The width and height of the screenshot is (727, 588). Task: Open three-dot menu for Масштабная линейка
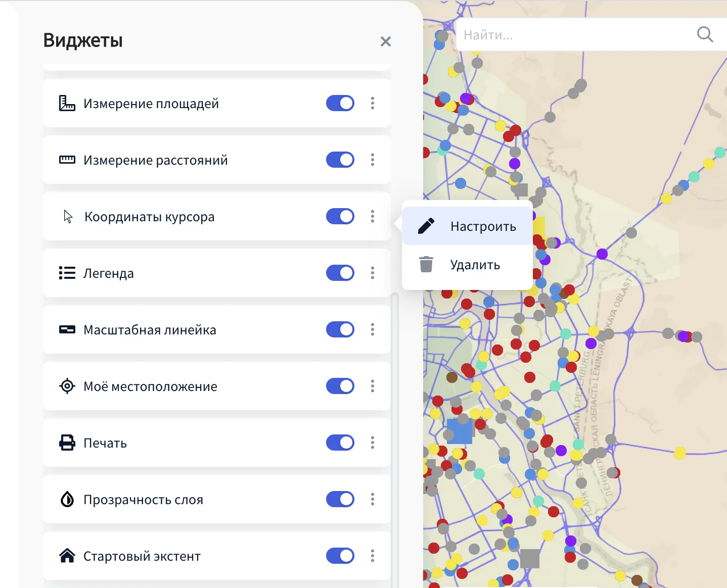click(373, 330)
